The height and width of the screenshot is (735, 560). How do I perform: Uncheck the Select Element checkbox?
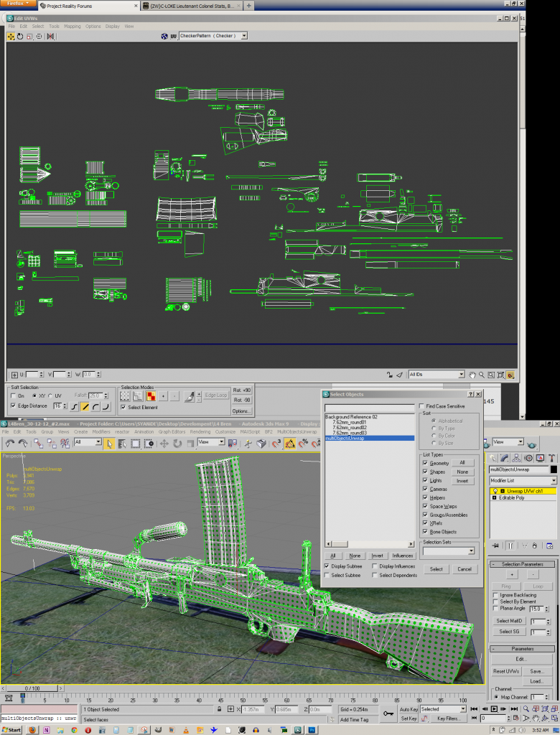[123, 408]
